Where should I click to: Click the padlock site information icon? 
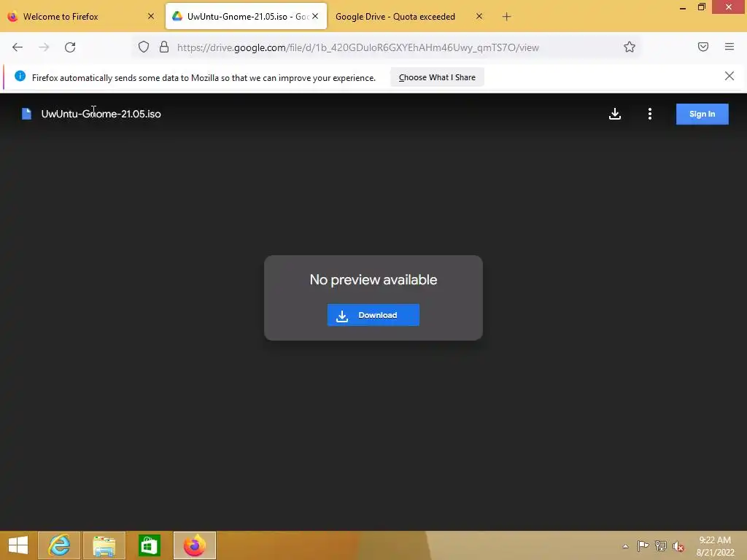tap(164, 47)
